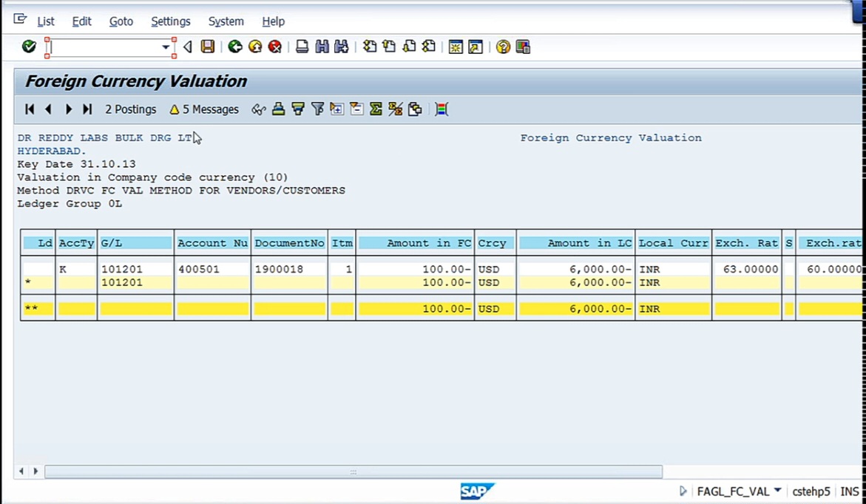Image resolution: width=866 pixels, height=504 pixels.
Task: Click the Create New Session icon
Action: (456, 47)
